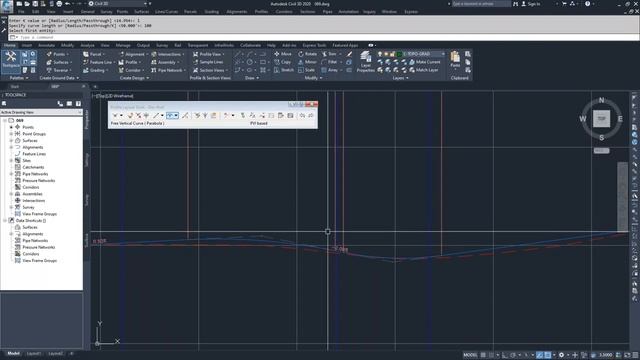The image size is (640, 360).
Task: Select the Mirror tool in Modify panel
Action: click(307, 62)
